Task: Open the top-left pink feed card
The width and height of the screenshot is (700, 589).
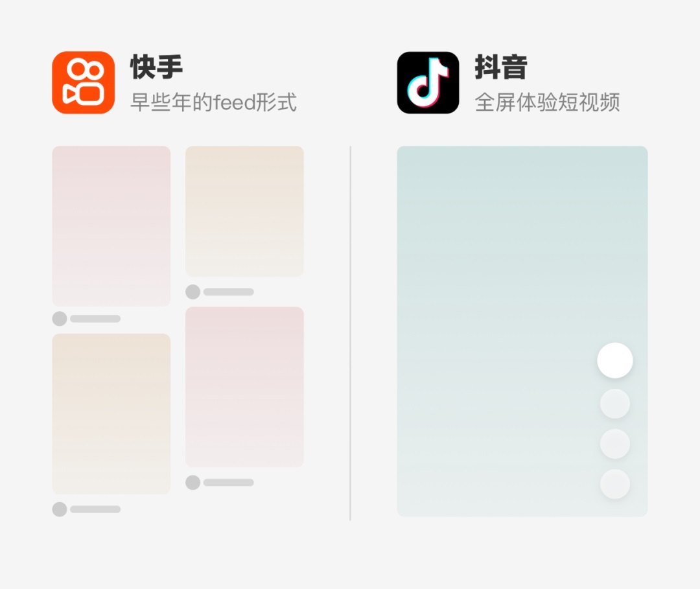Action: (x=111, y=226)
